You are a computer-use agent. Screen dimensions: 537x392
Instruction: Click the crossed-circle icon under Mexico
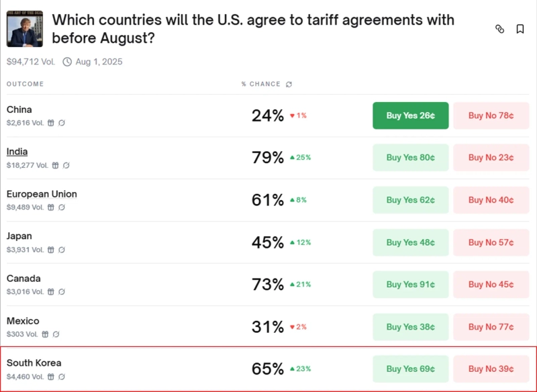point(56,334)
